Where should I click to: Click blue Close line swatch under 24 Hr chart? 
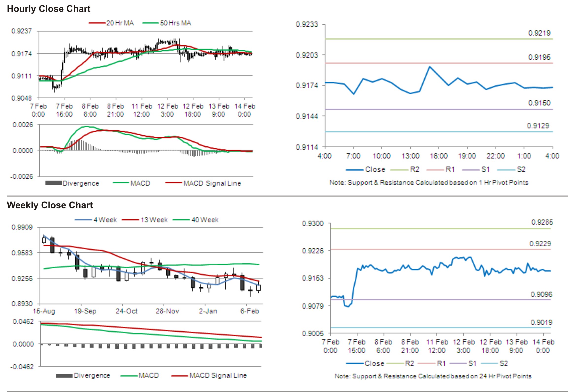tap(355, 364)
